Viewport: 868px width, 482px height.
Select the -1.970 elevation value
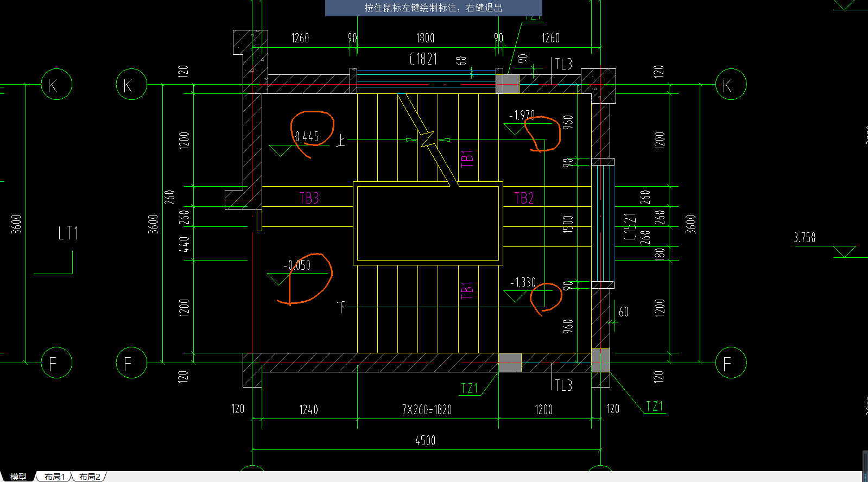[x=522, y=115]
